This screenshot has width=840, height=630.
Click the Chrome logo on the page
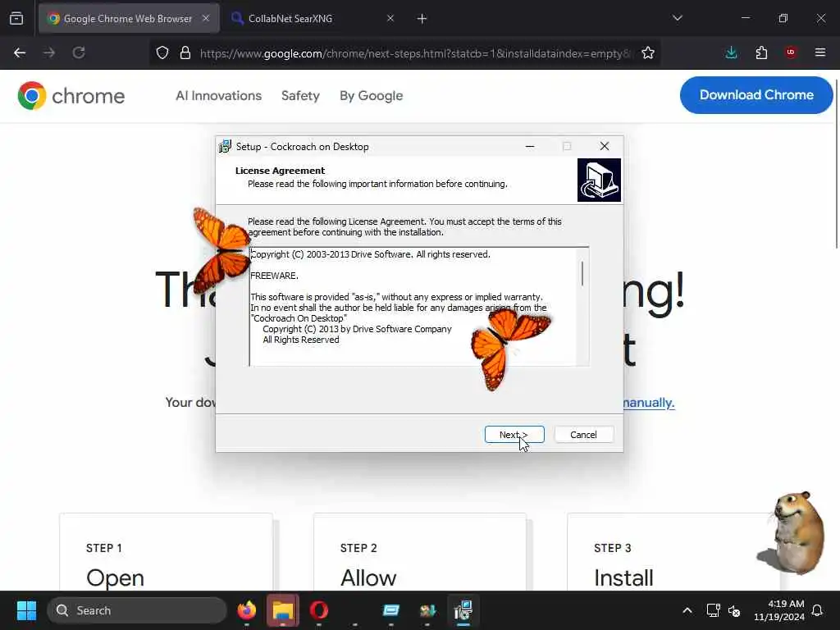pyautogui.click(x=71, y=96)
